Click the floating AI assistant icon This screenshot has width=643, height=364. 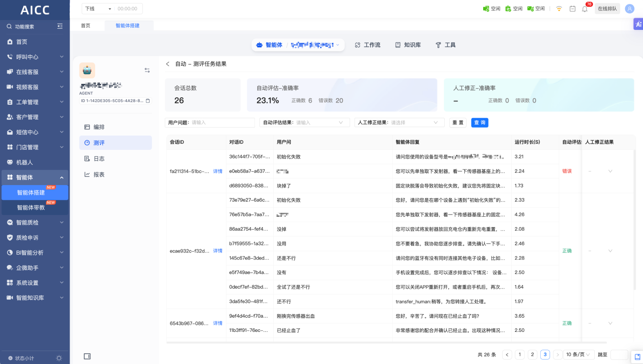638,25
